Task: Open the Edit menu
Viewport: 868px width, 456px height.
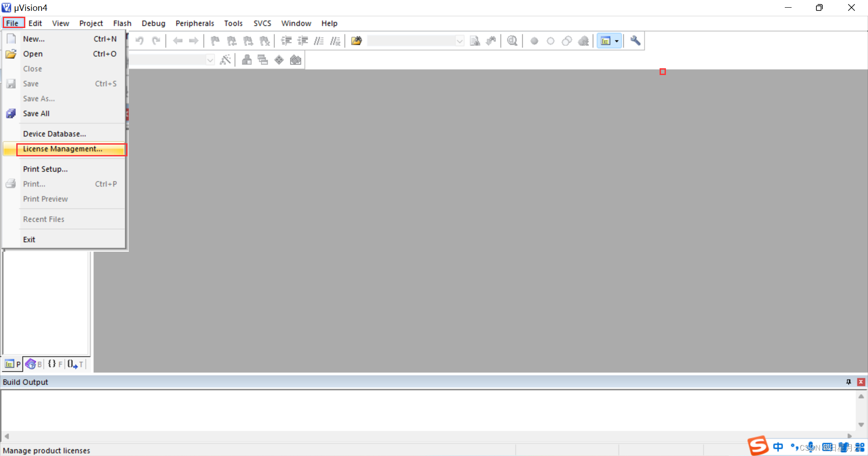Action: 35,23
